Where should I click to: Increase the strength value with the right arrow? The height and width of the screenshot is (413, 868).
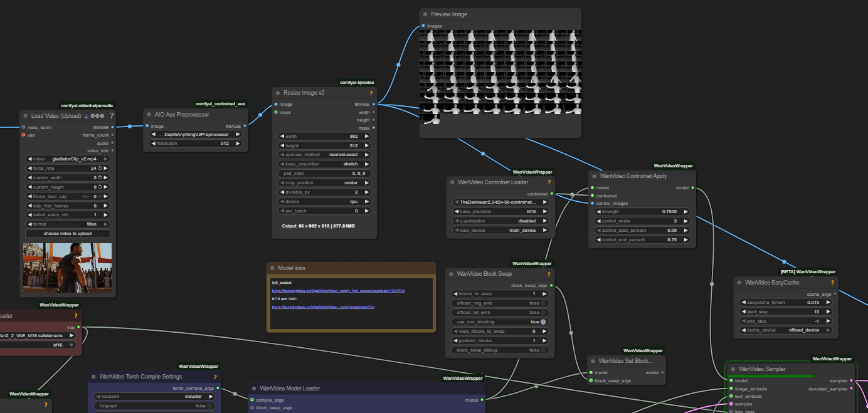(x=686, y=212)
